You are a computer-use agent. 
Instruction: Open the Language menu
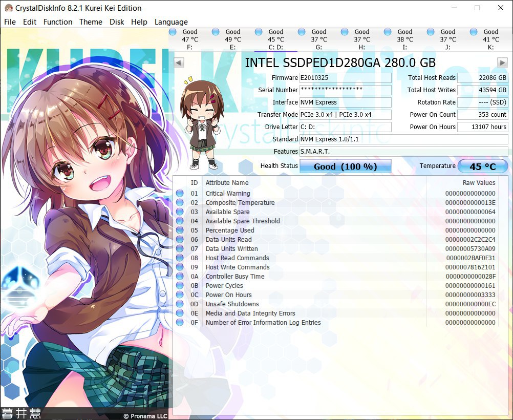tap(171, 22)
